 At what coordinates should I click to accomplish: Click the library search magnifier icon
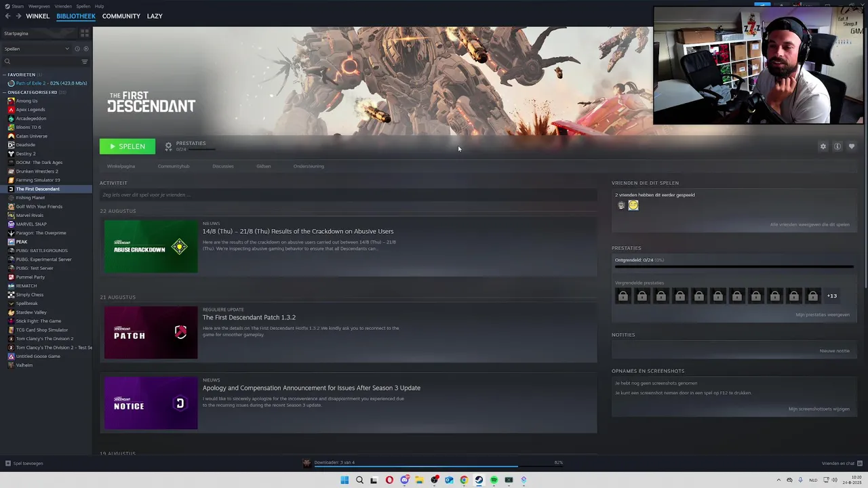7,62
